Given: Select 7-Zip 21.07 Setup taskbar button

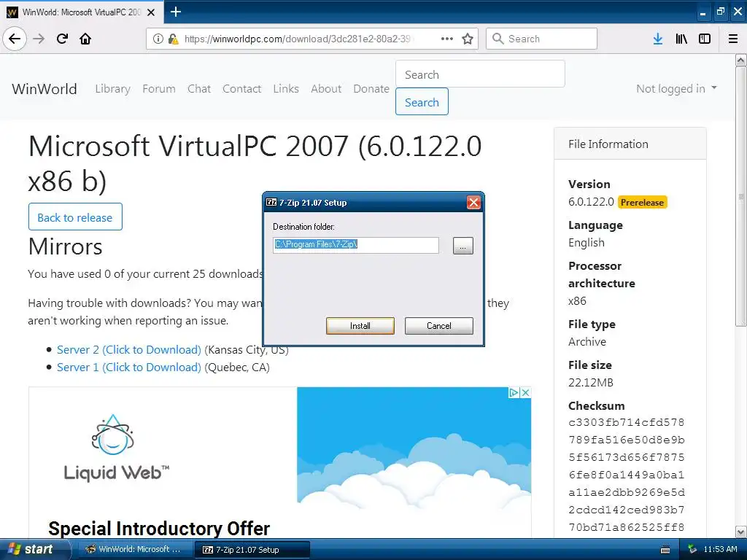Looking at the screenshot, I should pyautogui.click(x=252, y=550).
